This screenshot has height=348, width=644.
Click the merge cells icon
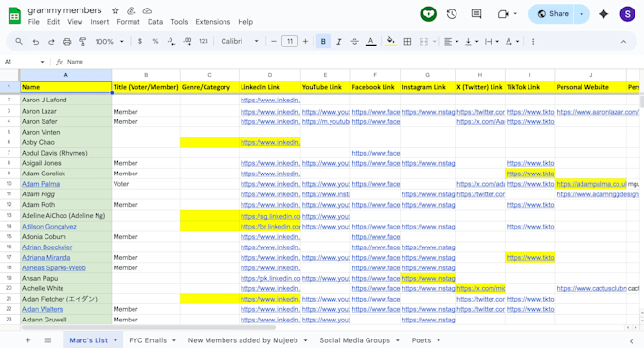point(424,41)
